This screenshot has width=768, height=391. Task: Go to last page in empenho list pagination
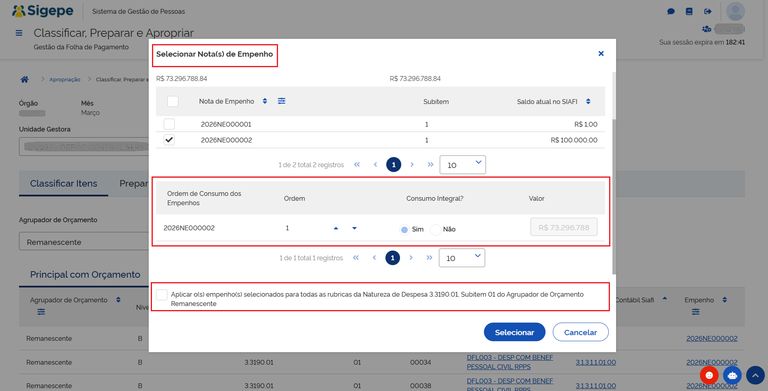[x=430, y=165]
